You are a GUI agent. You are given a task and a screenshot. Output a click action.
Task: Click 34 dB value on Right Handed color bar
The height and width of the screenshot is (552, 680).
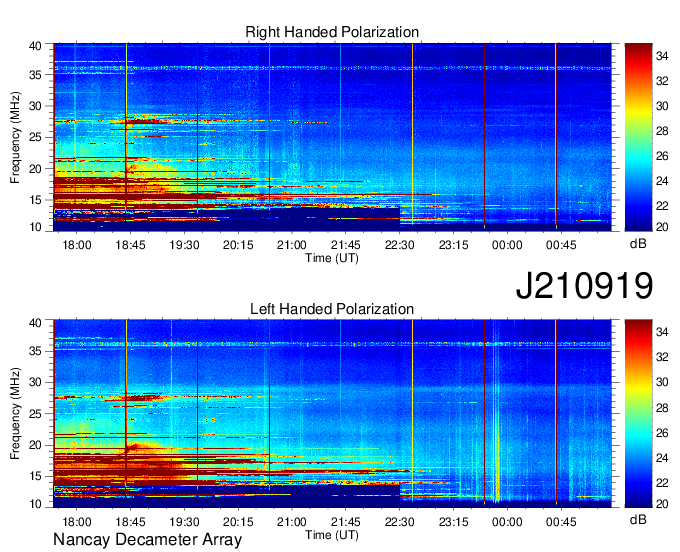point(662,56)
